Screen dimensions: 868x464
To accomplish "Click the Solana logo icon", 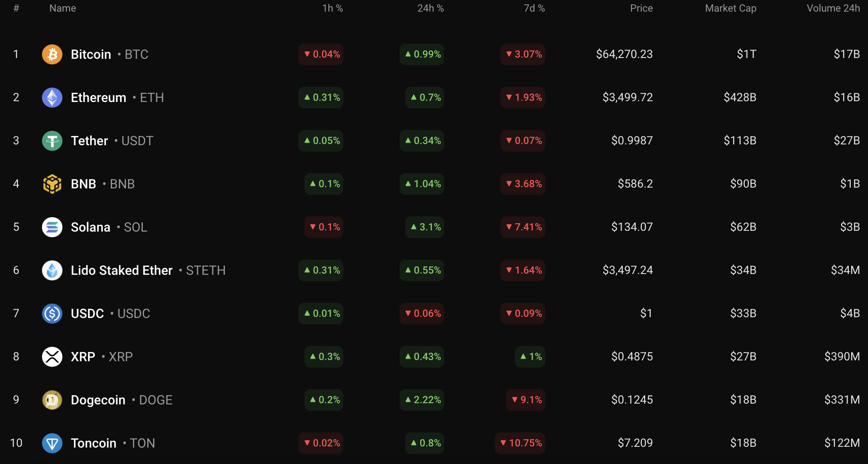I will coord(52,227).
